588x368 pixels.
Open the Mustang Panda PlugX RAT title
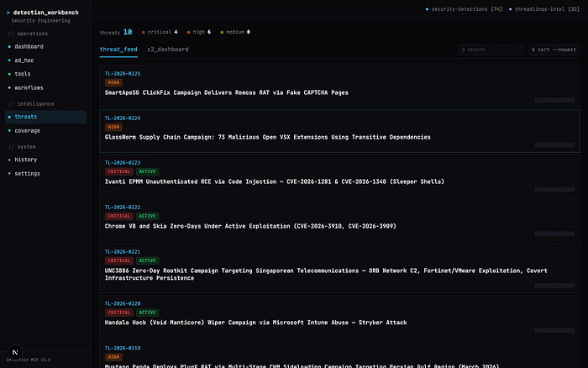(302, 365)
